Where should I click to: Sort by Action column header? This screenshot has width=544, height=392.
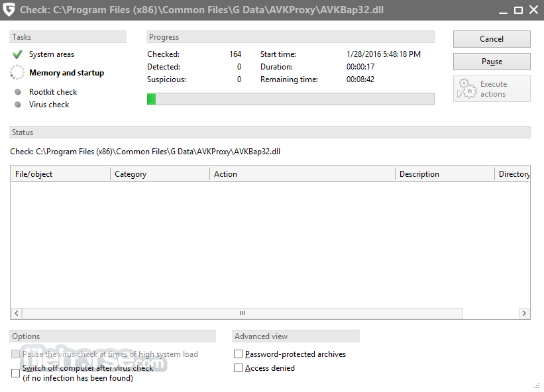(303, 174)
